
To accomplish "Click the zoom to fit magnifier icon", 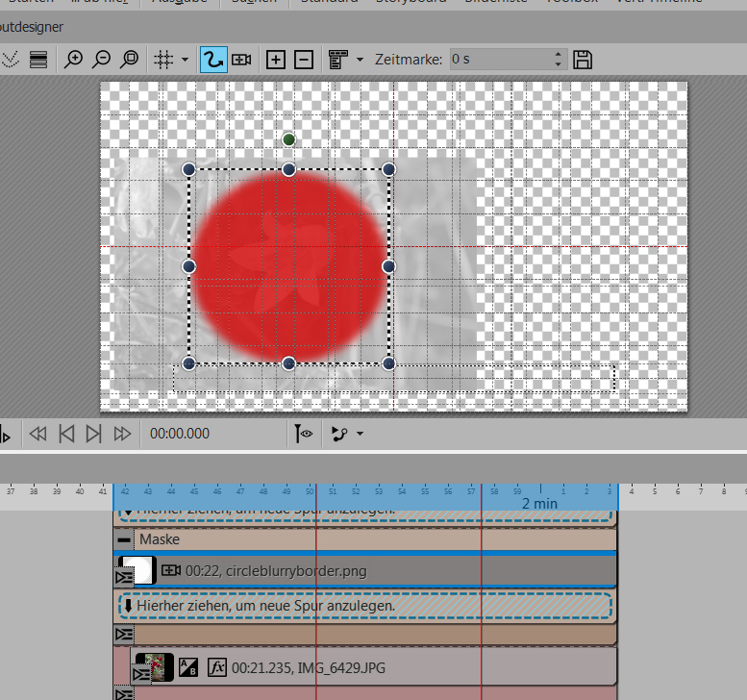I will pyautogui.click(x=130, y=60).
